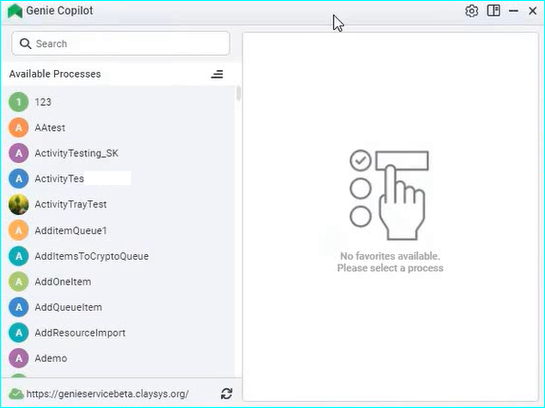Open the AddQueueItem process
The width and height of the screenshot is (545, 408).
118,307
